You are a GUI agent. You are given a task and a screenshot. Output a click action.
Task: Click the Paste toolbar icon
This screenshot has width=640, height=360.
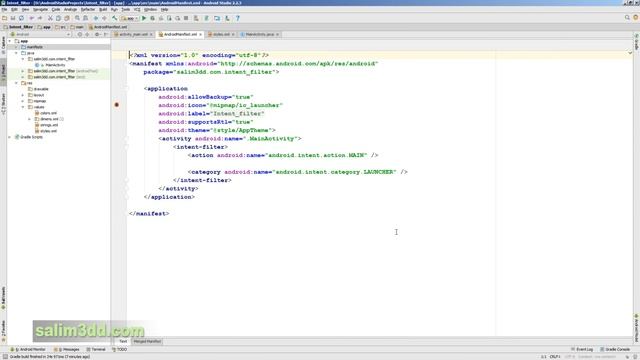point(67,18)
